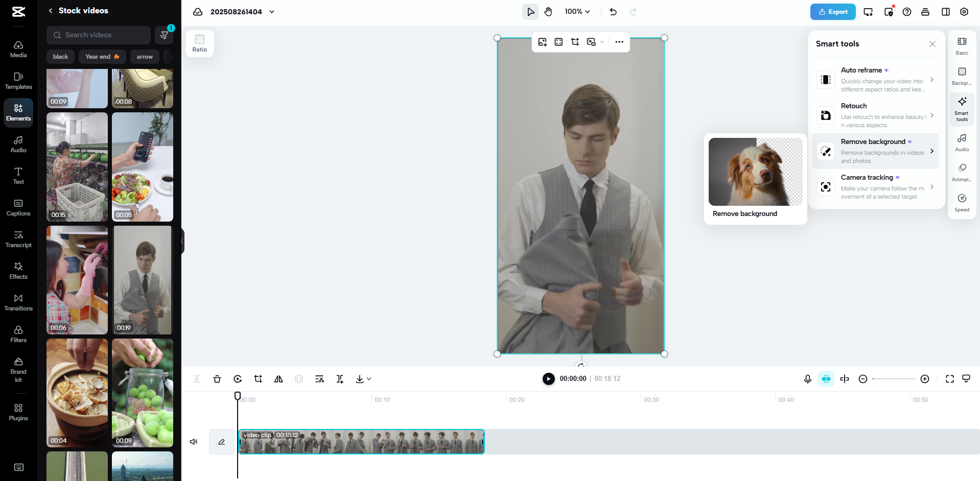Open the Transitions tab in sidebar
Image resolution: width=980 pixels, height=481 pixels.
[18, 302]
